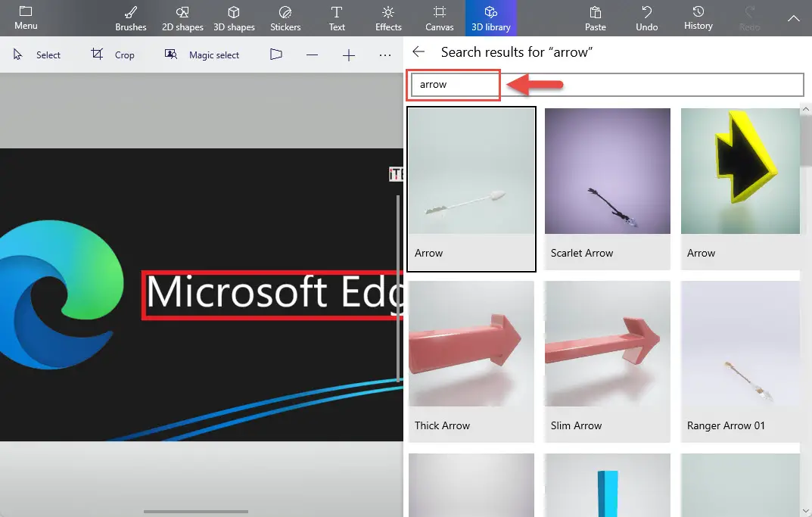Activate the Crop tool
812x517 pixels.
coord(114,54)
